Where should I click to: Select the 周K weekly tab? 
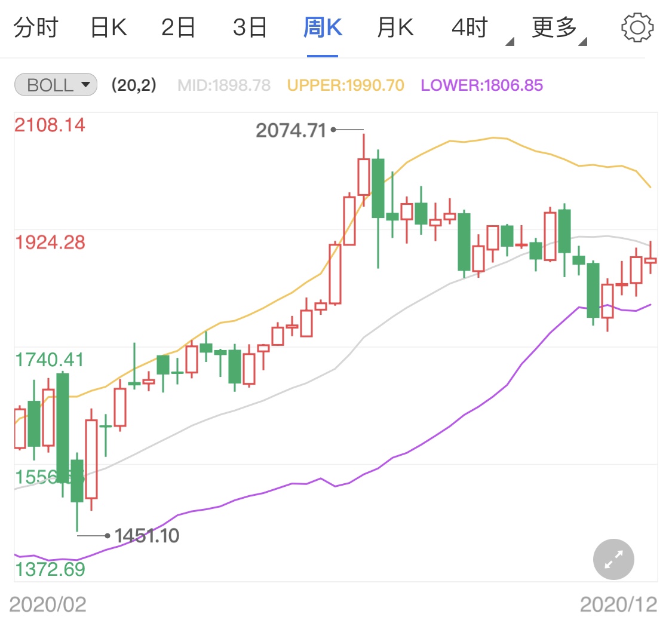point(323,27)
